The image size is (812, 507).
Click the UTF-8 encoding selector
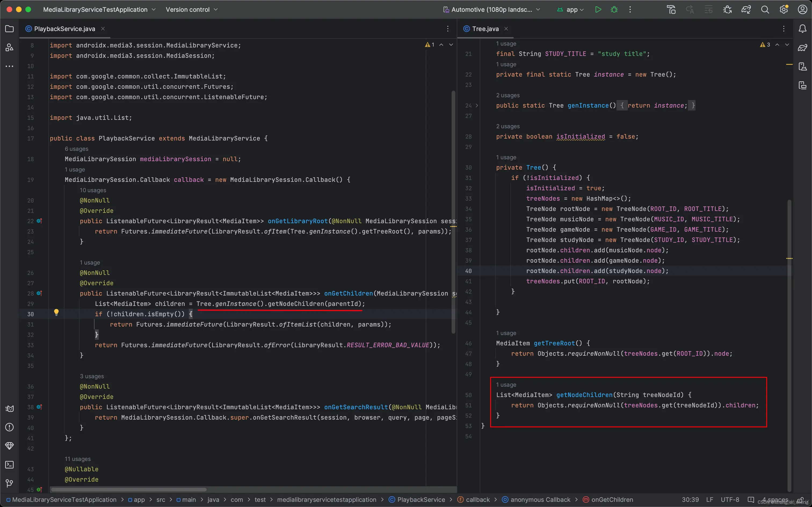pyautogui.click(x=730, y=500)
